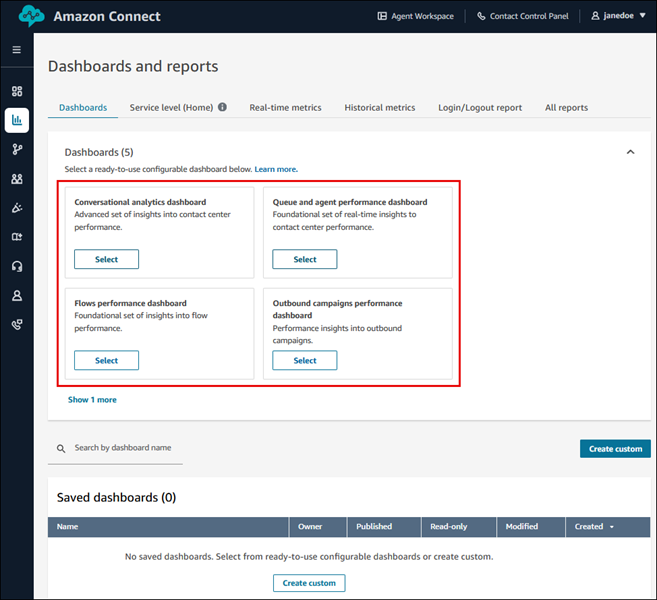This screenshot has height=600, width=657.
Task: Click the info icon beside Service level
Action: click(x=222, y=107)
